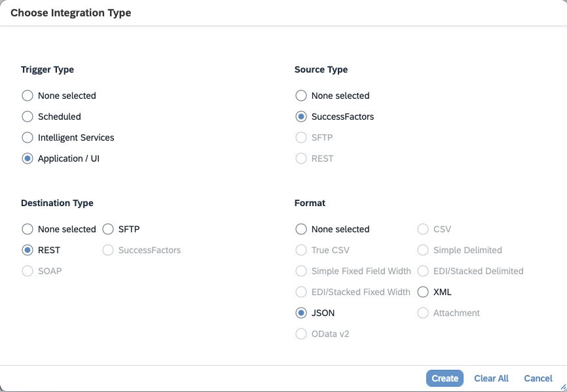Screen dimensions: 567x392
Task: Click the Create button
Action: (445, 378)
